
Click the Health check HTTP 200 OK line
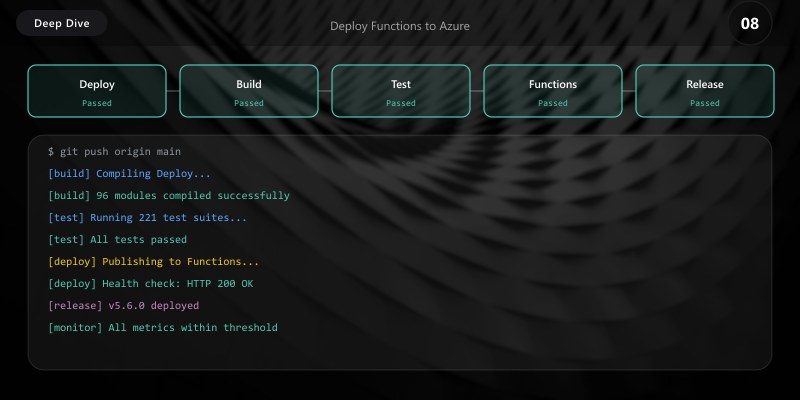click(x=151, y=283)
